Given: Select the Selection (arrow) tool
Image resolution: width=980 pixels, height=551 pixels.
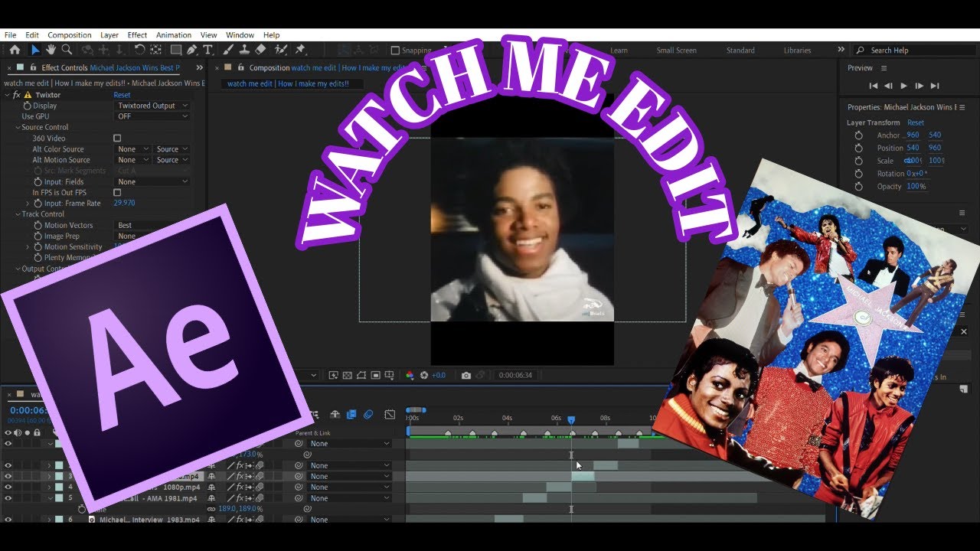Looking at the screenshot, I should [35, 50].
